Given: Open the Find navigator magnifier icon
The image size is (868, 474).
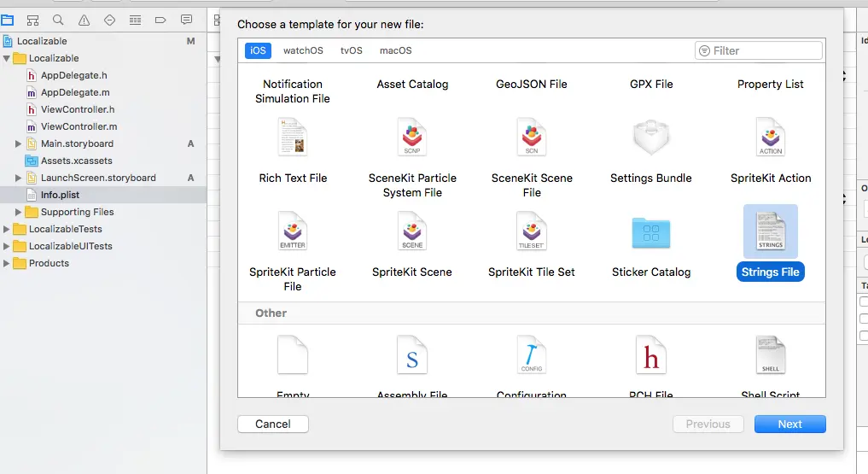Looking at the screenshot, I should (x=58, y=20).
